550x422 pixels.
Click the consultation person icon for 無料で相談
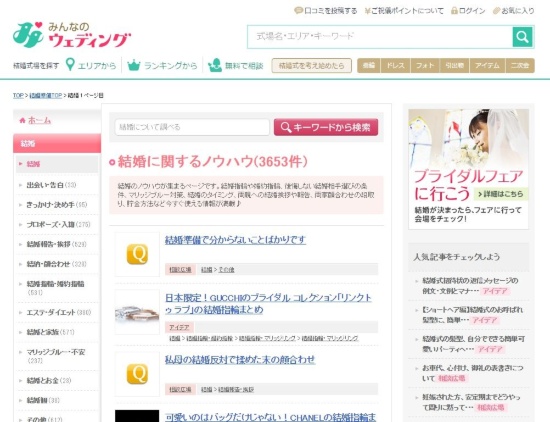coord(215,65)
